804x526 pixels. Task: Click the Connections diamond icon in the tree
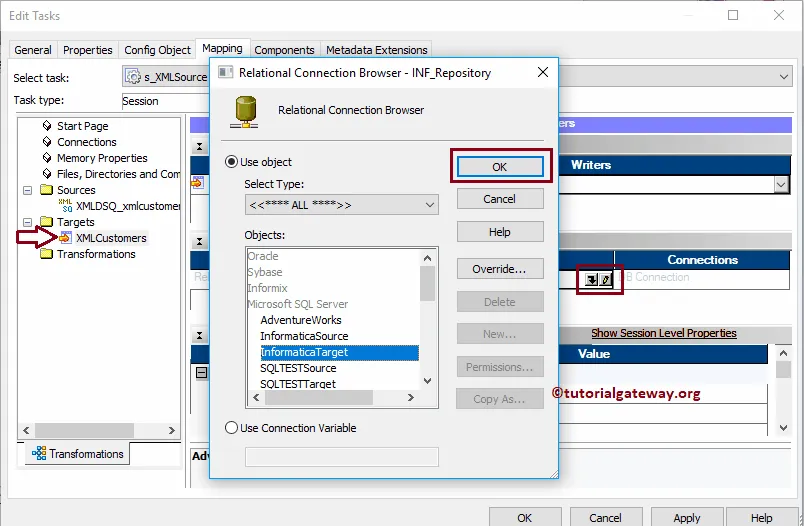click(47, 141)
